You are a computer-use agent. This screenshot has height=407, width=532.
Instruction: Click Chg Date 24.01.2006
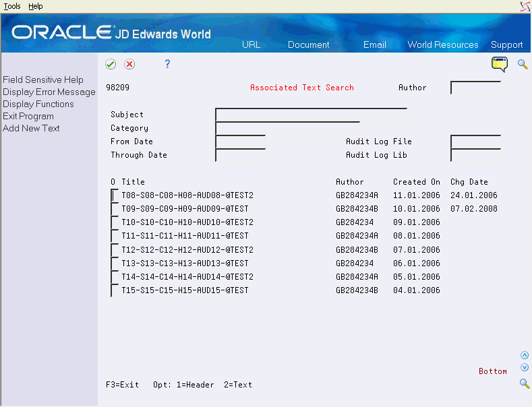coord(473,195)
